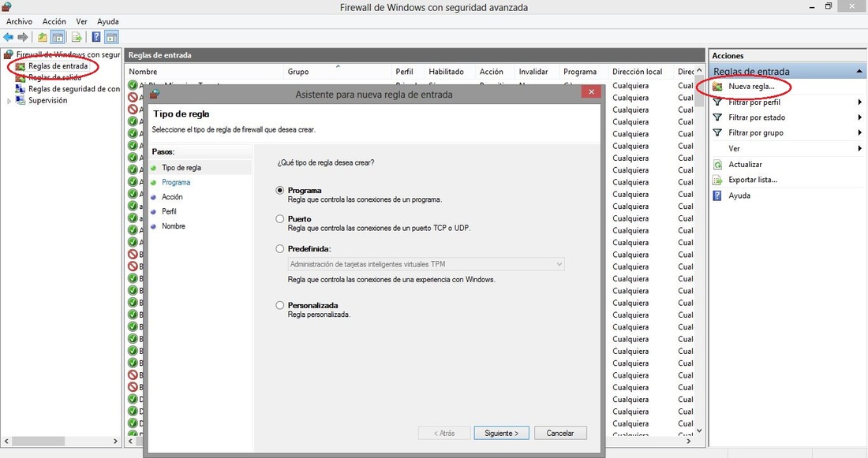
Task: Open the Archivo menu
Action: (x=20, y=21)
